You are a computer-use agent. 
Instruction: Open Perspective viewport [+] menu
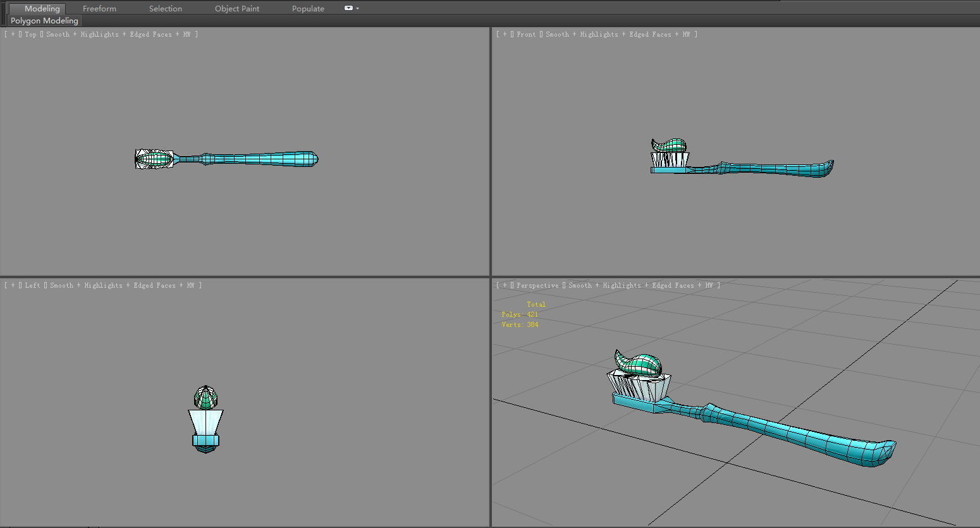pos(505,286)
